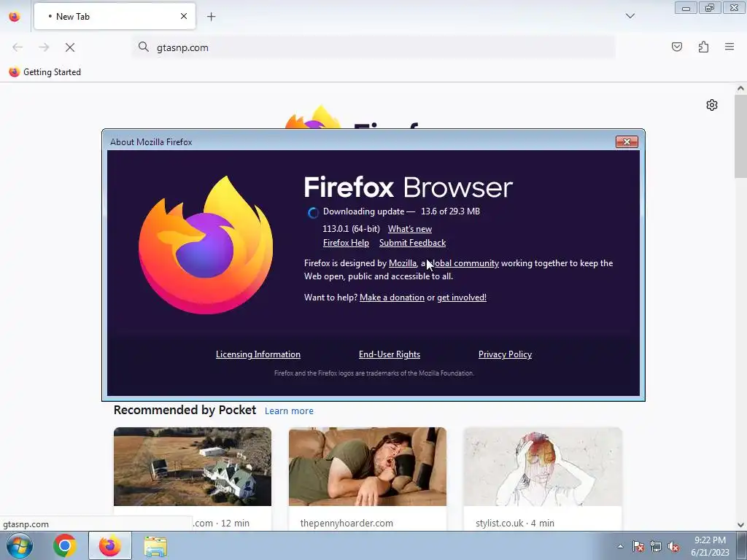Screen dimensions: 747x560
Task: Click the 113.0.1 (64-bit) version text
Action: pos(351,229)
